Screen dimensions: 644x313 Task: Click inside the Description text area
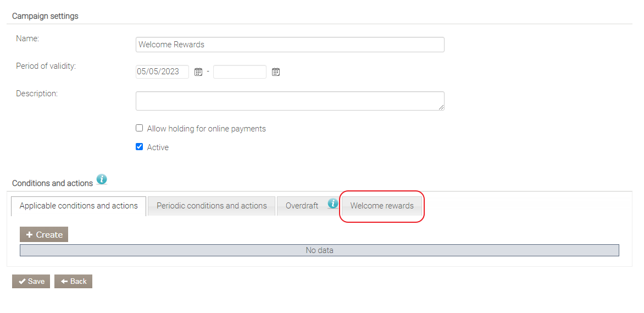[x=290, y=101]
